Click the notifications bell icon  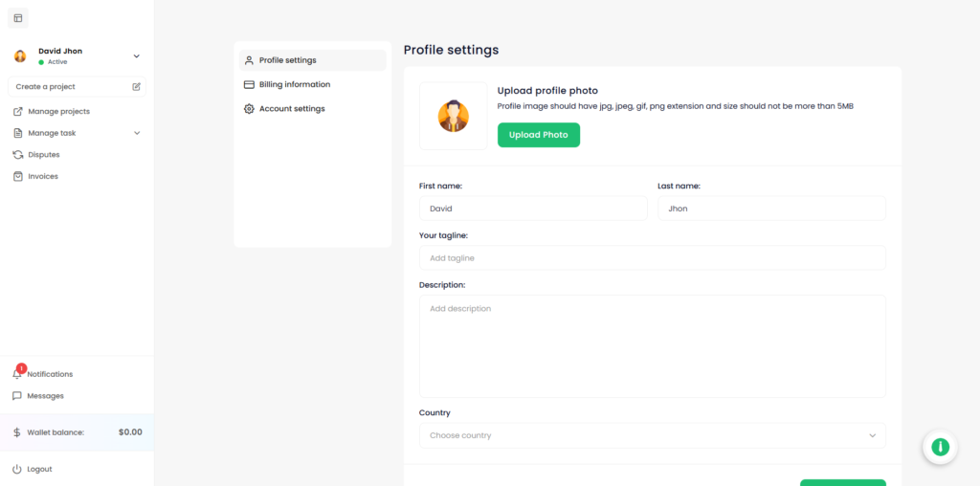point(17,374)
